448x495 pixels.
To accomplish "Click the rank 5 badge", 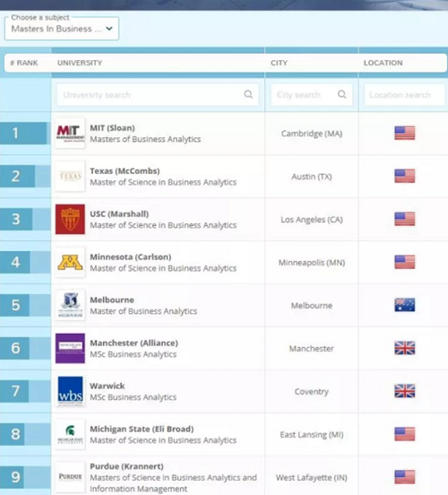I will pyautogui.click(x=15, y=305).
